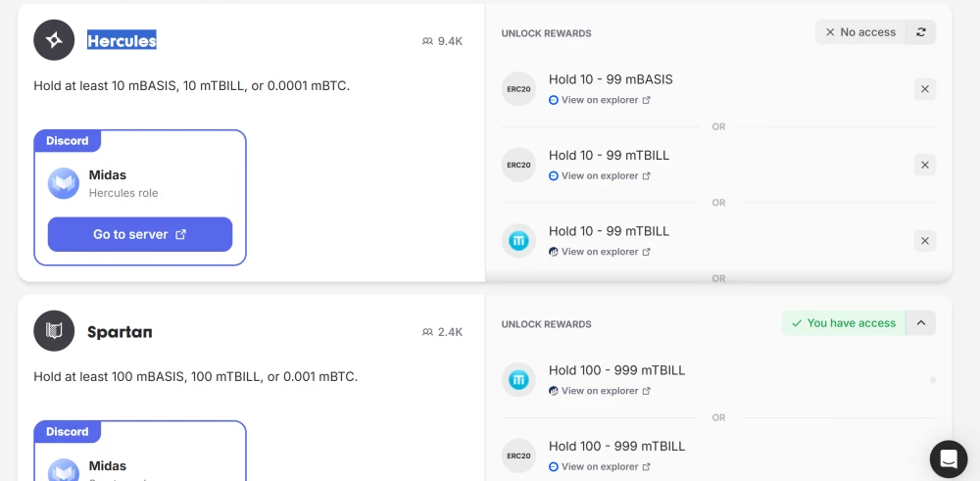The height and width of the screenshot is (481, 980).
Task: Collapse the Spartan requirements with the chevron
Action: (x=921, y=323)
